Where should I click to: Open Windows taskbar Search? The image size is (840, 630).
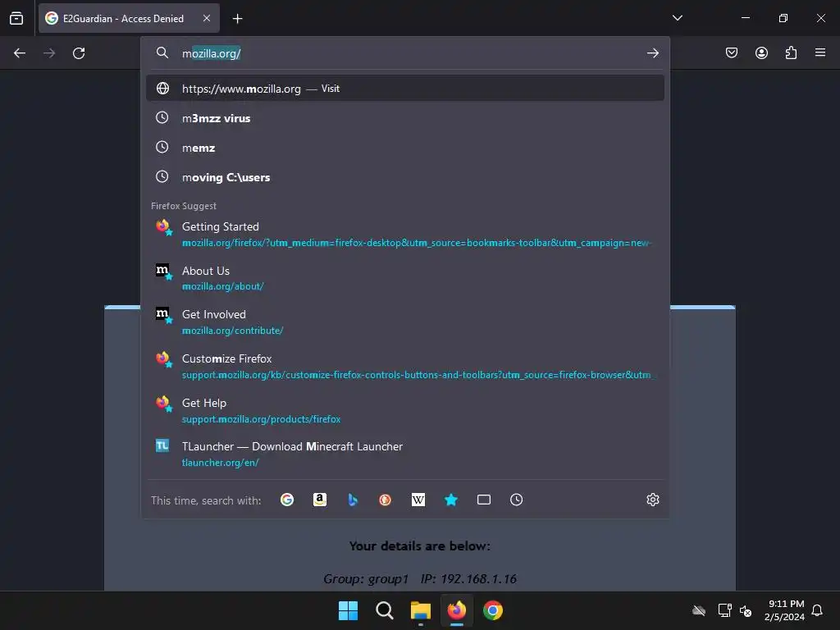(x=384, y=610)
